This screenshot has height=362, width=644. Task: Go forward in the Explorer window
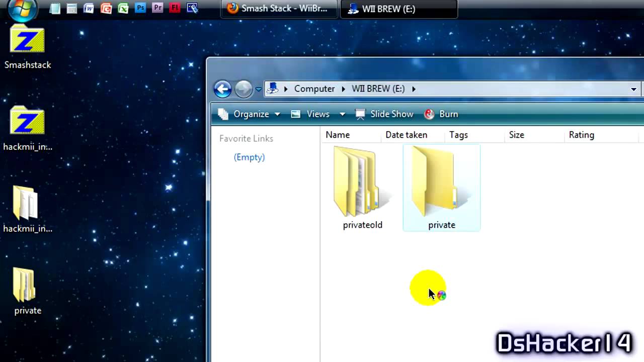pyautogui.click(x=244, y=89)
